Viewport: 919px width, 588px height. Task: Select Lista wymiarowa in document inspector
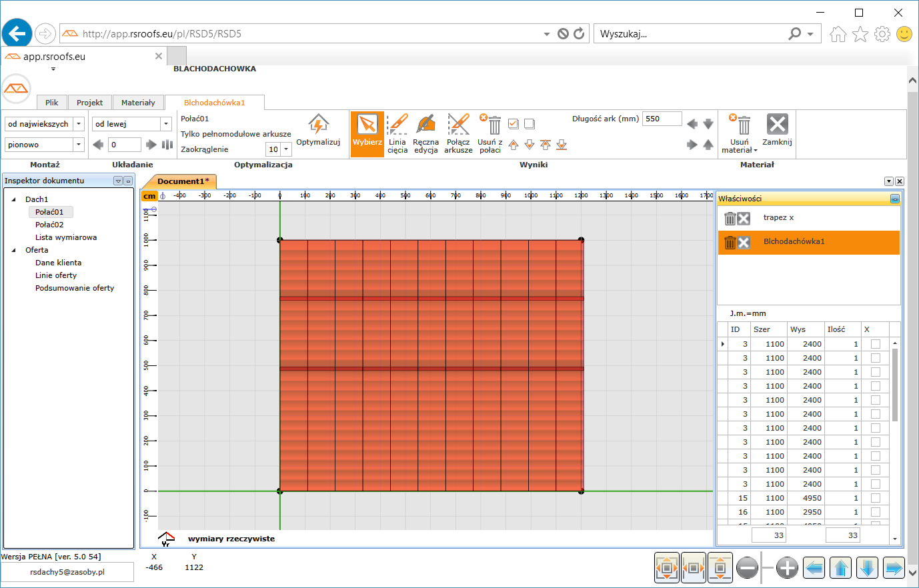[66, 237]
